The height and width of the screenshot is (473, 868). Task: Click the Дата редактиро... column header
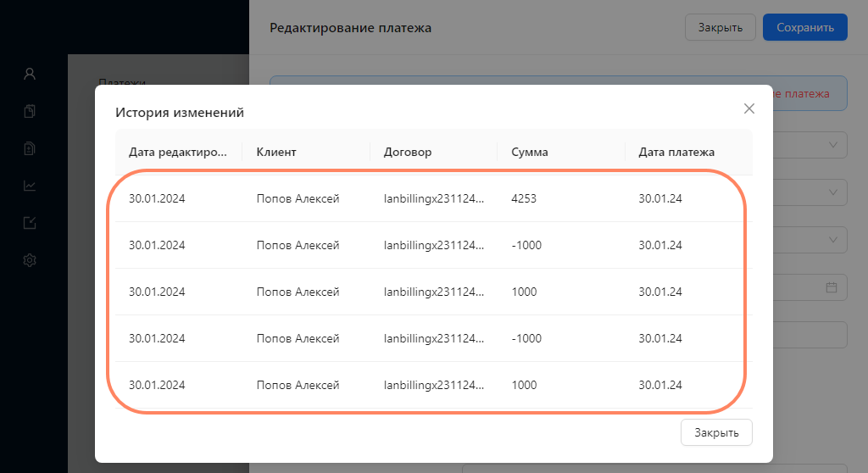(178, 153)
